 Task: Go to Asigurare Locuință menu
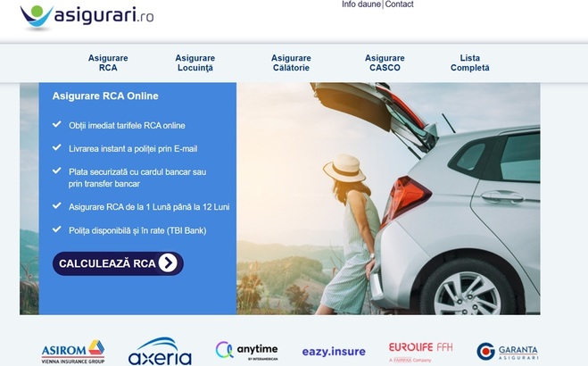coord(195,63)
